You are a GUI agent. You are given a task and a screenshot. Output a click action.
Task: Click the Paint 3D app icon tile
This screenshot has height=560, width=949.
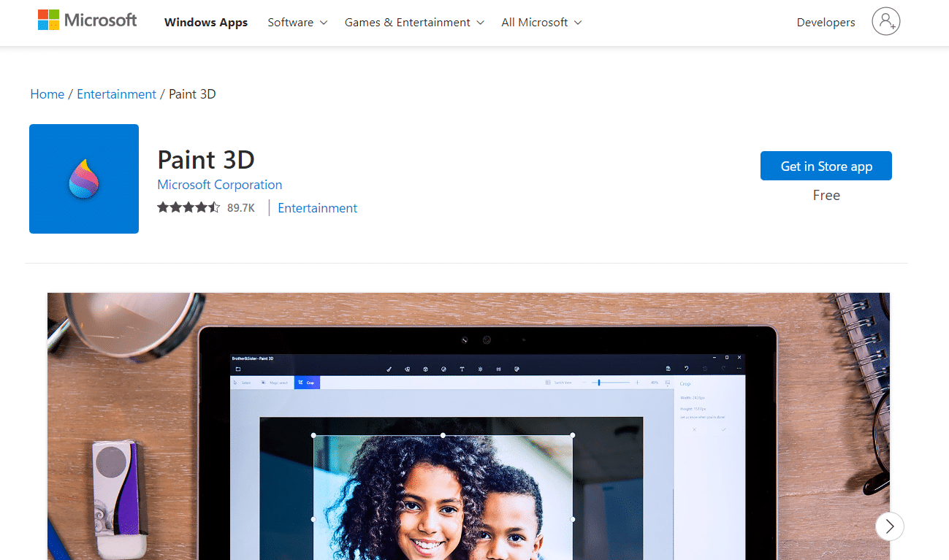(84, 179)
